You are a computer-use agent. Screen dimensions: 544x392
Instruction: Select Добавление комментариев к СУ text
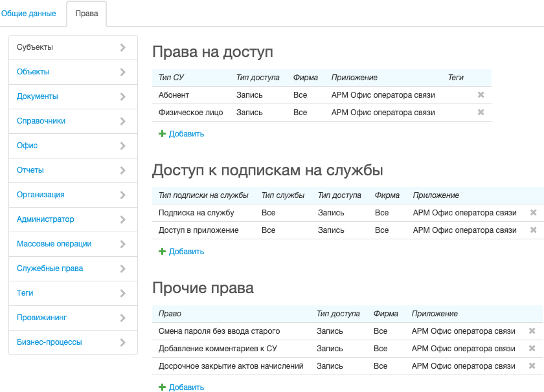(218, 348)
